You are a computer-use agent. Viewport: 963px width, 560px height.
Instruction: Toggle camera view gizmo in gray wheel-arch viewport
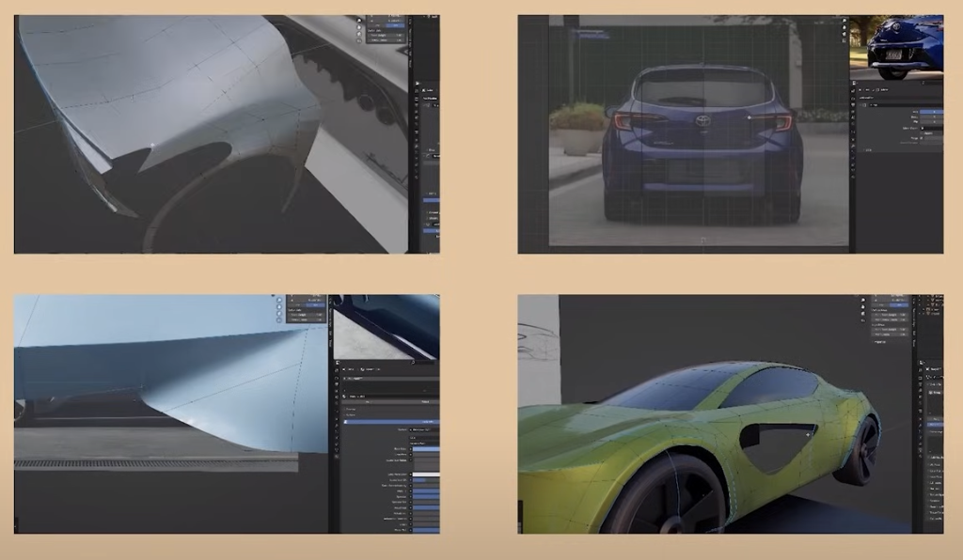(359, 34)
